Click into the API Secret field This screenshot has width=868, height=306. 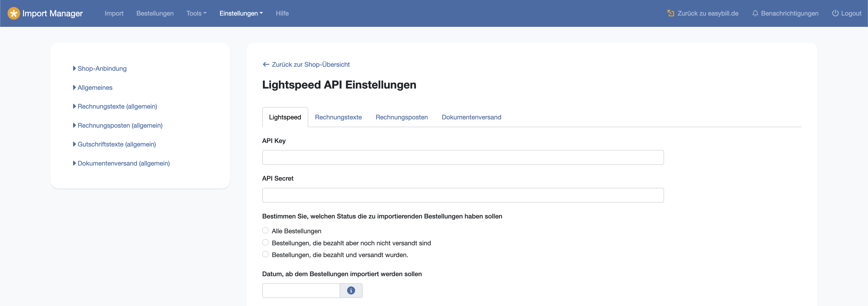463,195
